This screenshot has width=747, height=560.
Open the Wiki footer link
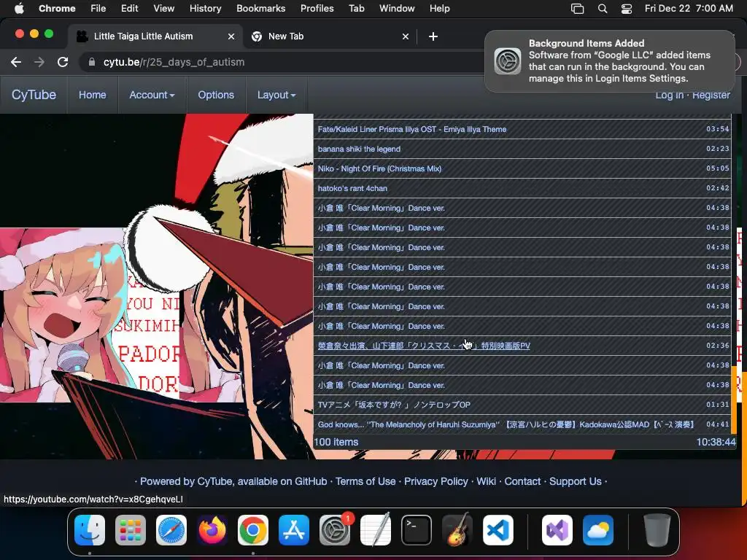pyautogui.click(x=486, y=481)
